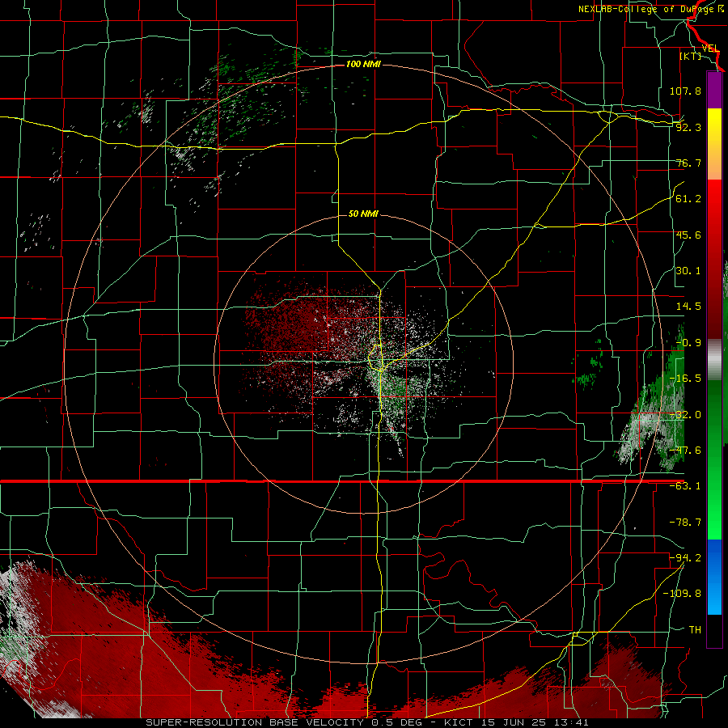Click the -47.6 velocity scale value
The height and width of the screenshot is (728, 728).
click(x=685, y=451)
